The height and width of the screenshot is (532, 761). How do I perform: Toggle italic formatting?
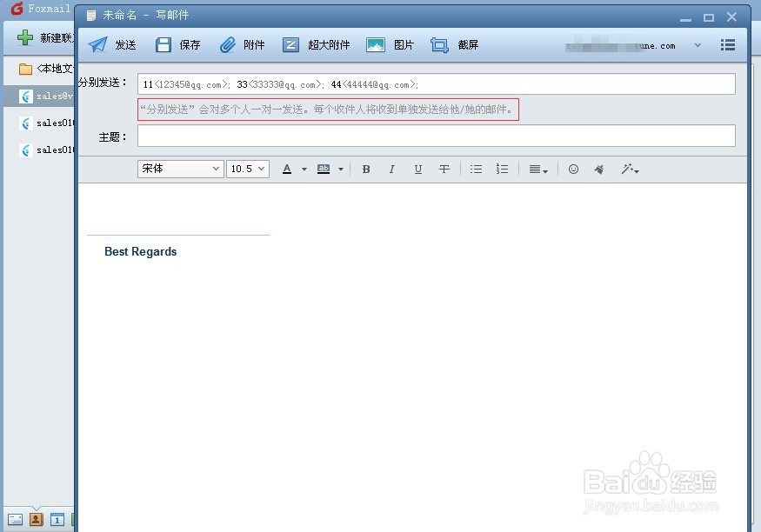(x=392, y=169)
